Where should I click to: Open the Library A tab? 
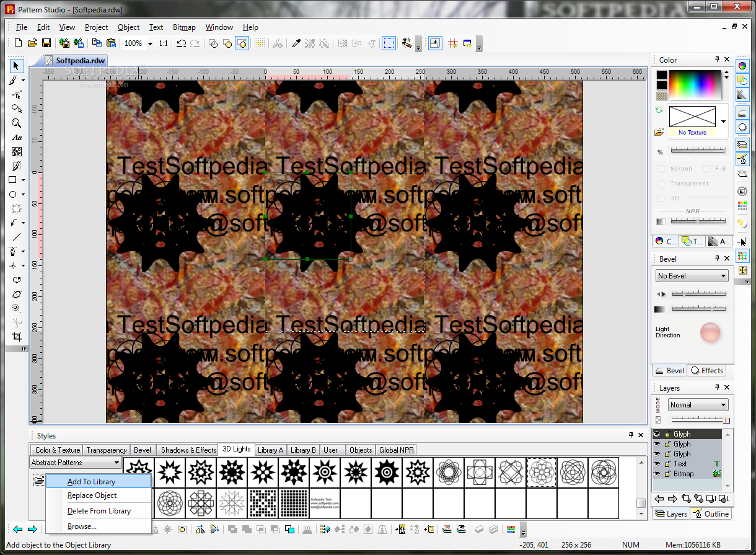pyautogui.click(x=270, y=450)
